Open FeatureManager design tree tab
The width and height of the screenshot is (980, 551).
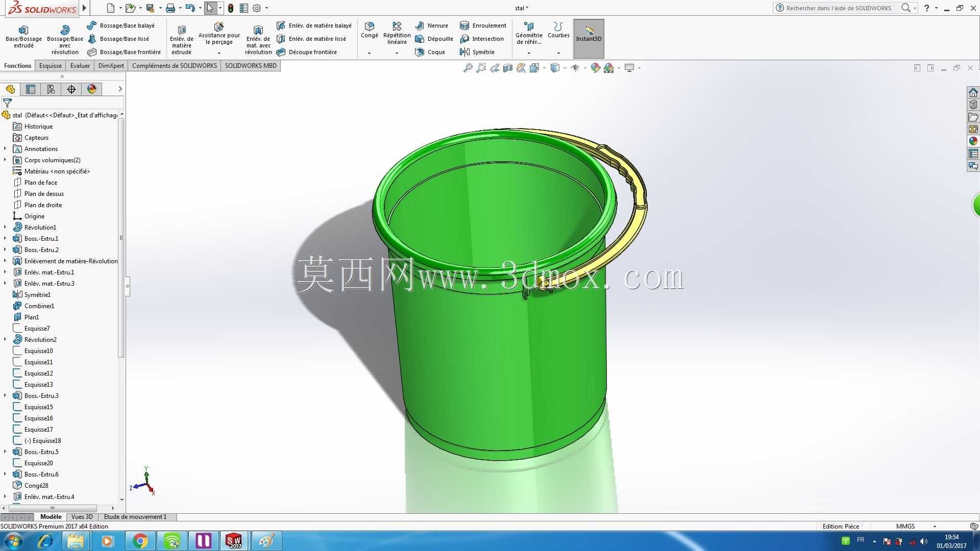[10, 89]
